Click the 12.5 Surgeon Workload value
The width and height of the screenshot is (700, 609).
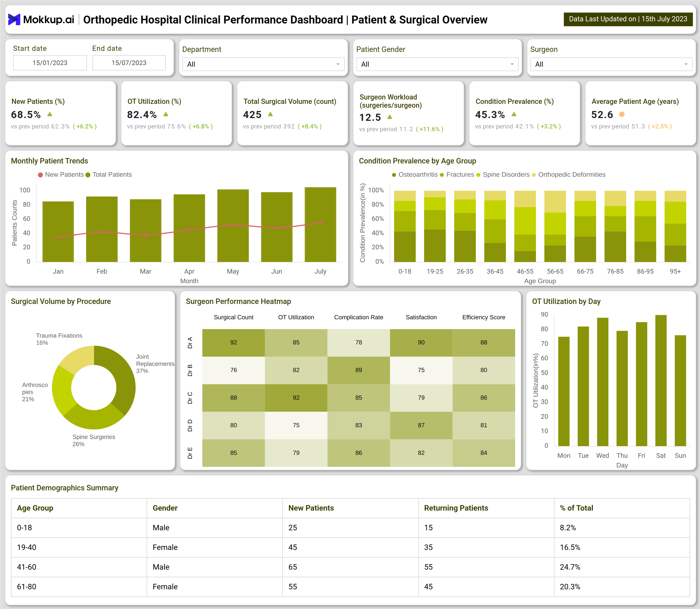pyautogui.click(x=370, y=117)
